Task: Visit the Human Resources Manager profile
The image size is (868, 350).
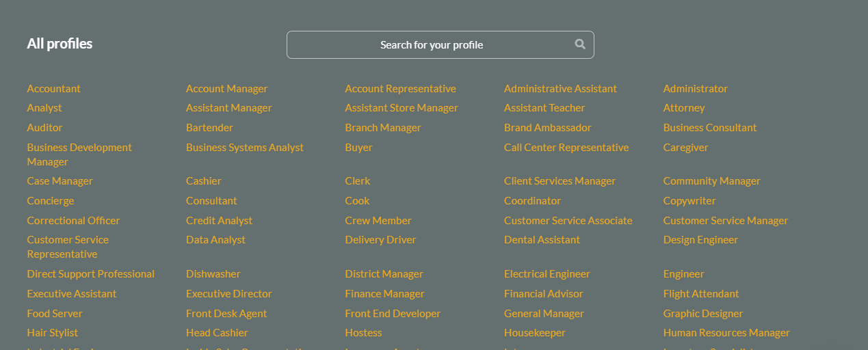Action: (726, 333)
